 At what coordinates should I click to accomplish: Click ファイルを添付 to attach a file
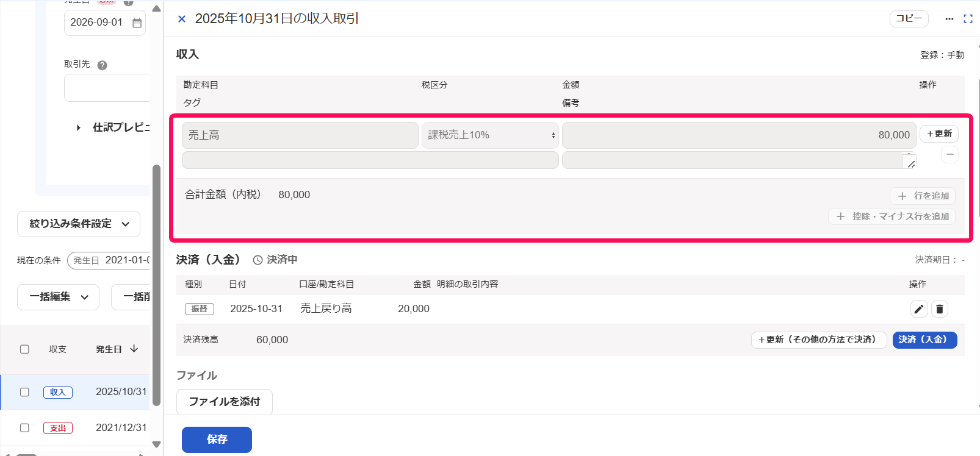coord(224,402)
